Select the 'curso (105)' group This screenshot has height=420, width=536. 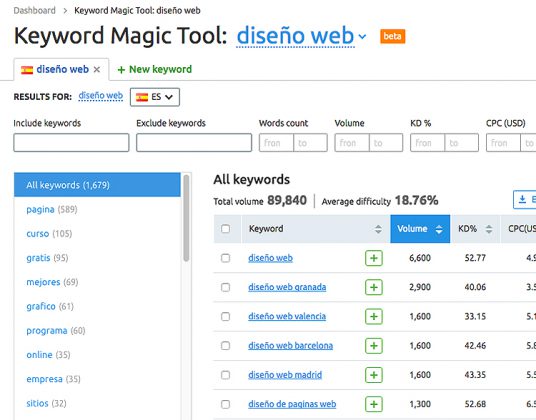[x=49, y=234]
